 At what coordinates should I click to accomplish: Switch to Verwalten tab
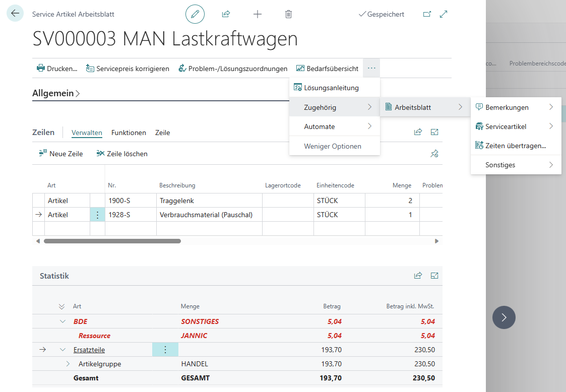(x=87, y=133)
